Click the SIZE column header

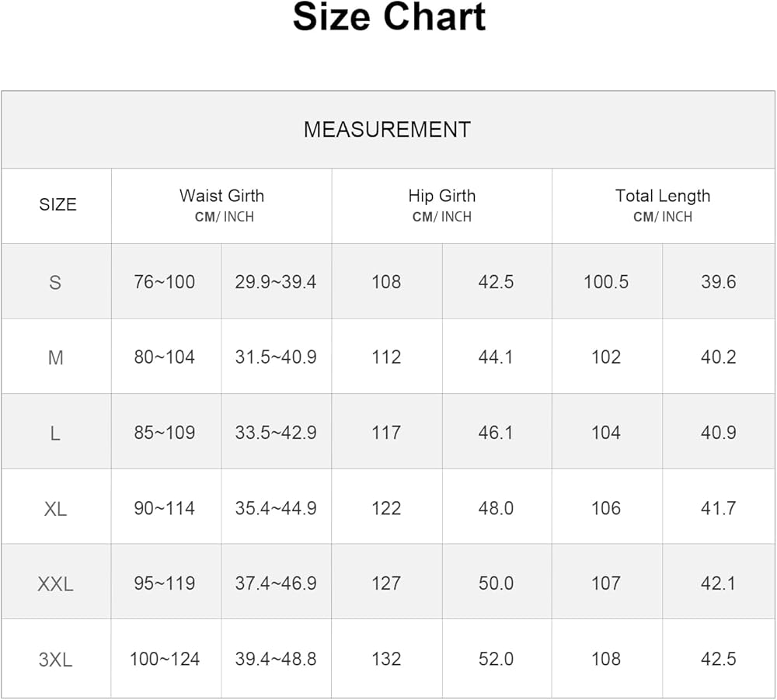coord(57,205)
